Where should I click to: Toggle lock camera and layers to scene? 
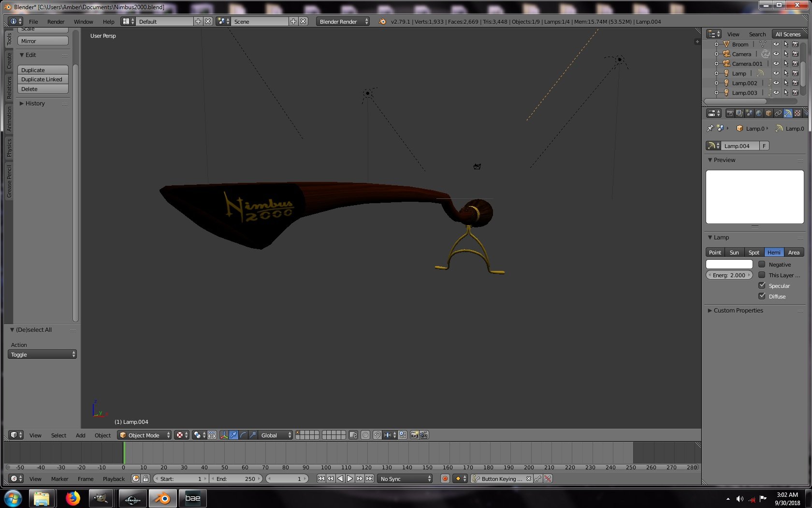point(353,435)
